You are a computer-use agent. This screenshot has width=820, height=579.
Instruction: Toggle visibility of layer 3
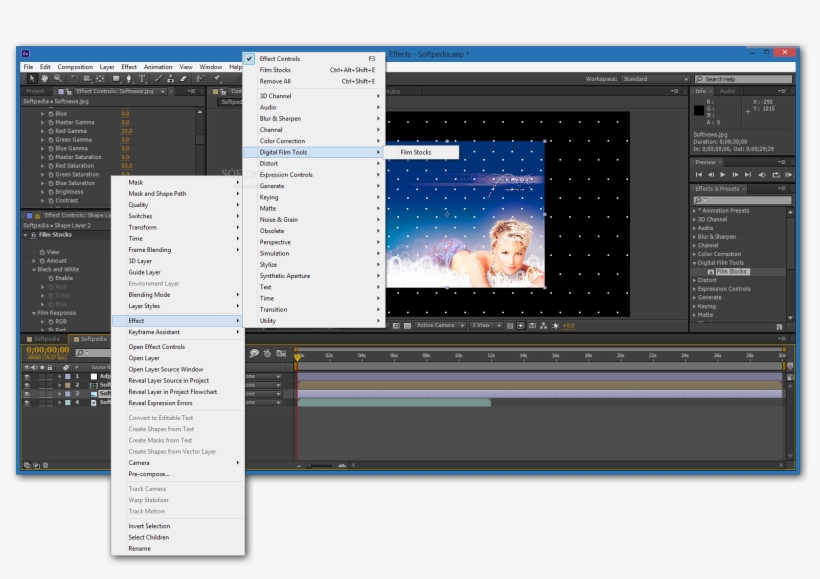click(27, 393)
